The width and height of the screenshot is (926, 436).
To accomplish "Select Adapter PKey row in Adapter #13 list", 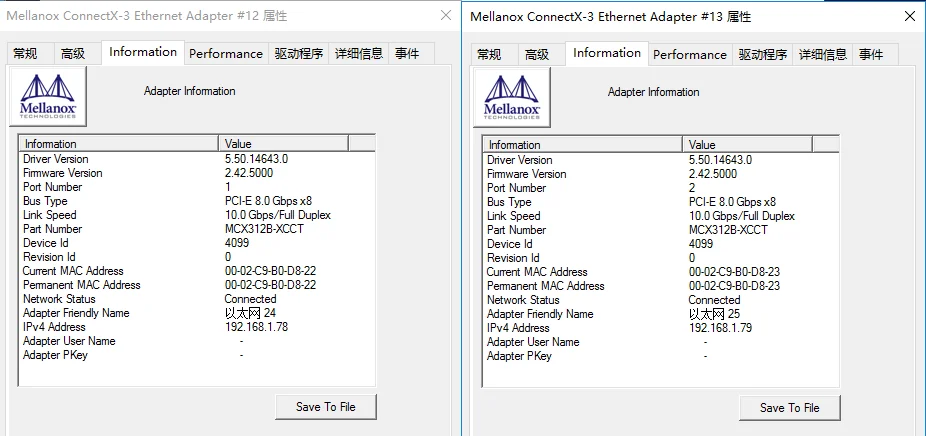I will click(661, 356).
